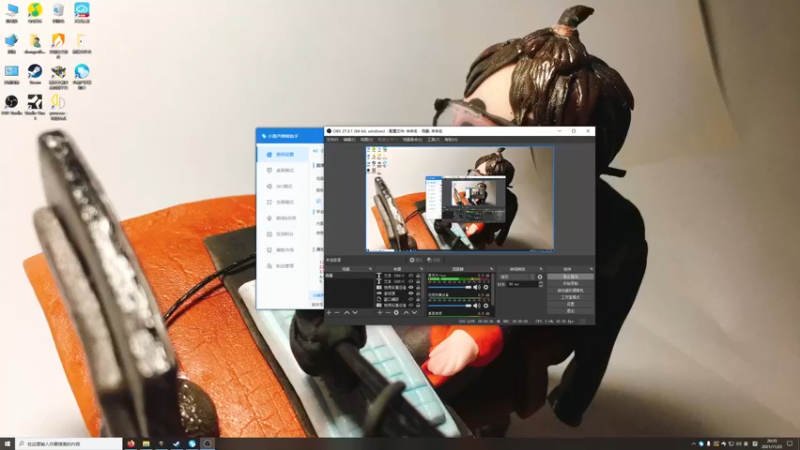The image size is (800, 450).
Task: Open the OBS Studio desktop shortcut
Action: (x=11, y=105)
